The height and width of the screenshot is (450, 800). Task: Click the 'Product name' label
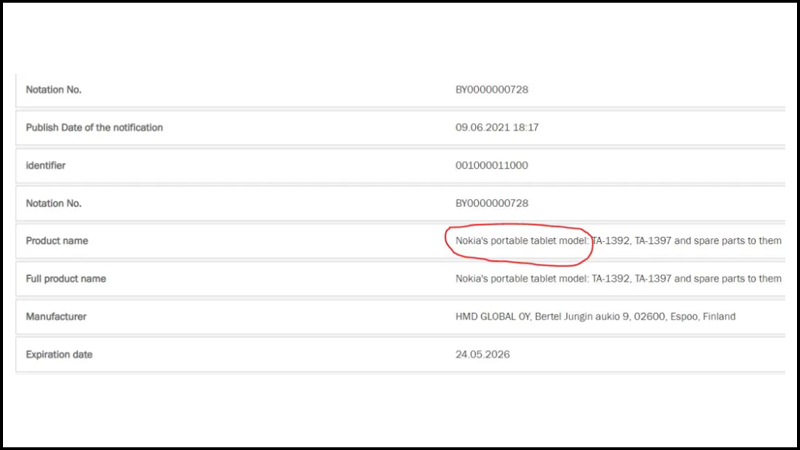coord(57,241)
